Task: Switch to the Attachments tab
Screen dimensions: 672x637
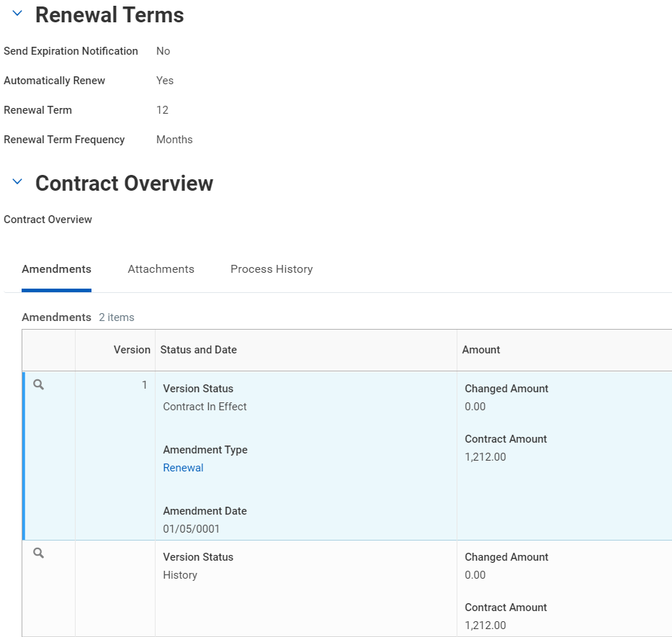Action: tap(161, 269)
